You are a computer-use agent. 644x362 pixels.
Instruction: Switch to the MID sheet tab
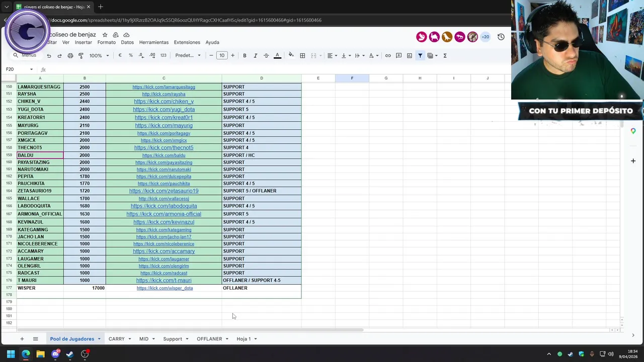pyautogui.click(x=144, y=339)
